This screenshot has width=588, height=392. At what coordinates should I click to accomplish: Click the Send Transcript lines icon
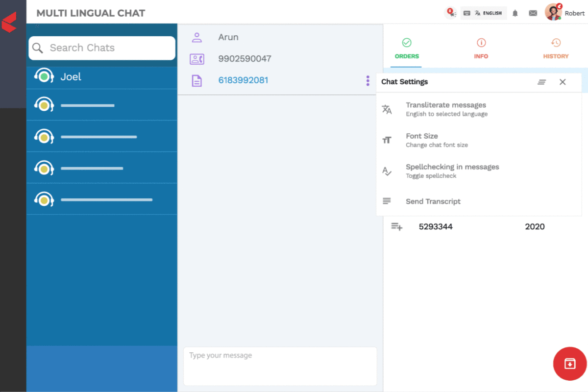coord(387,201)
